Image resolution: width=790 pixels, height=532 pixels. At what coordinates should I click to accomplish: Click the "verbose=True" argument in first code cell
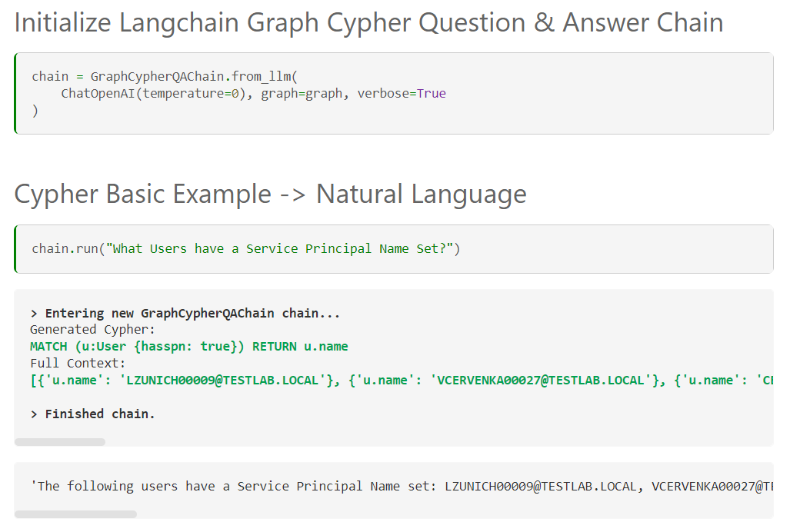[402, 94]
